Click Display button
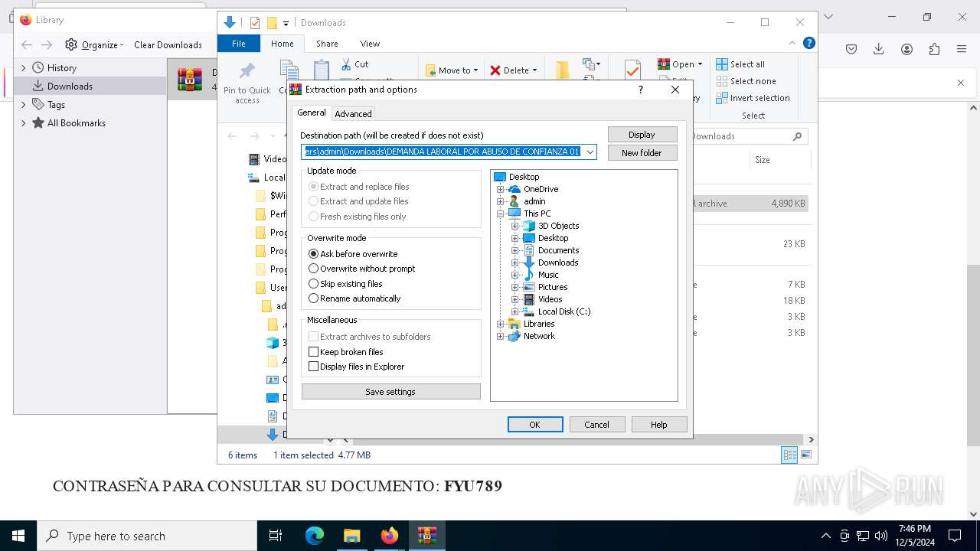Image resolution: width=980 pixels, height=551 pixels. tap(642, 135)
